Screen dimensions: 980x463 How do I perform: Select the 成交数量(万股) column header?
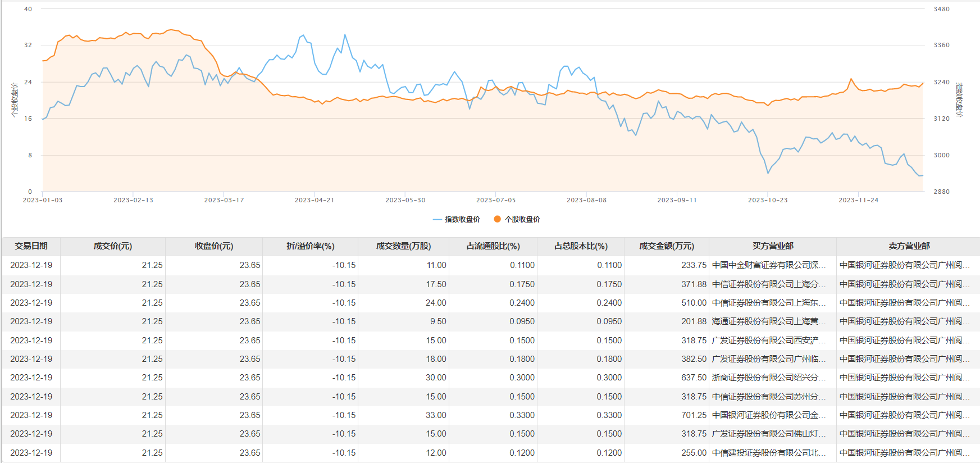[x=403, y=246]
